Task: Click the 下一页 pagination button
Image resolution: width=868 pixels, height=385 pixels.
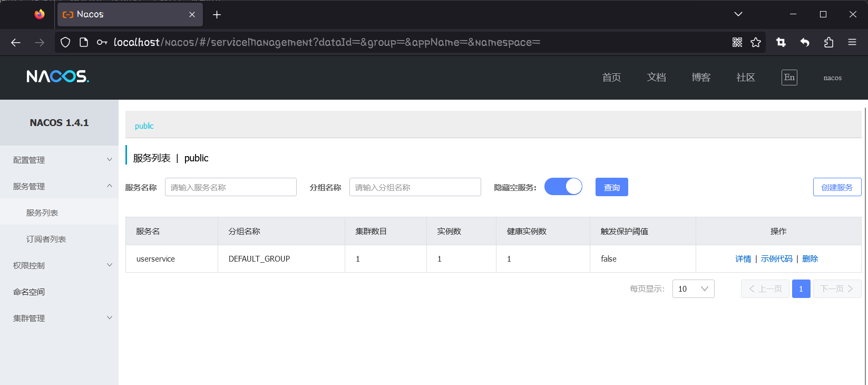Action: 837,289
